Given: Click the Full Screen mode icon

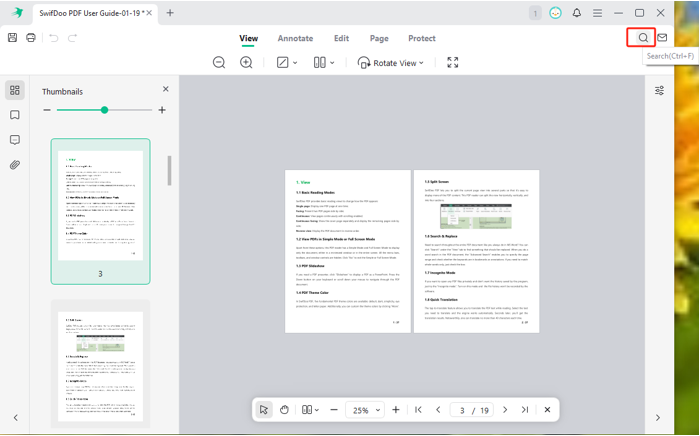Looking at the screenshot, I should pyautogui.click(x=453, y=62).
